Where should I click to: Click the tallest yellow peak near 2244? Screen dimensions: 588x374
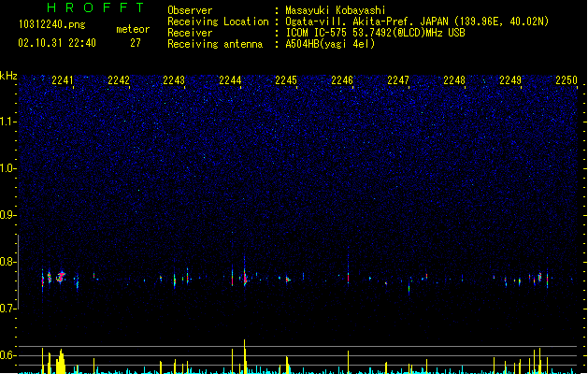[x=245, y=356]
